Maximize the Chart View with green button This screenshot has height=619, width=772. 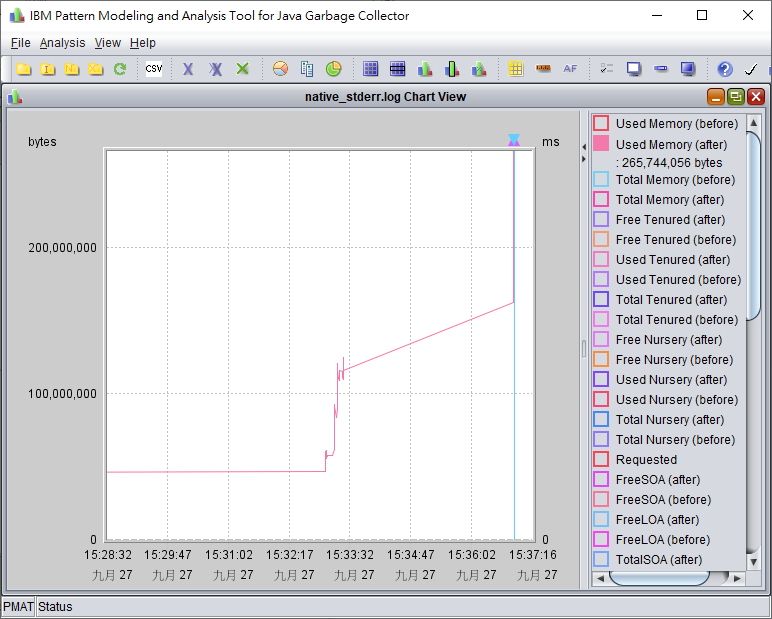(x=736, y=97)
